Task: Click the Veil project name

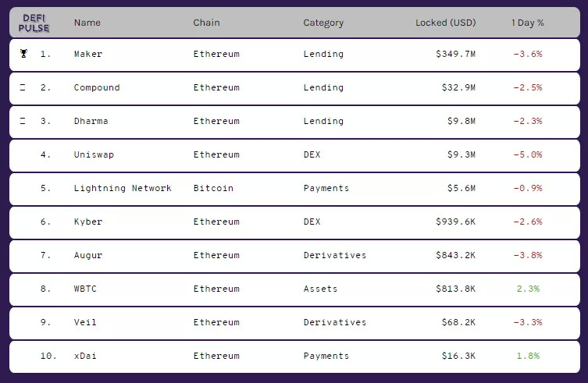Action: click(x=85, y=322)
